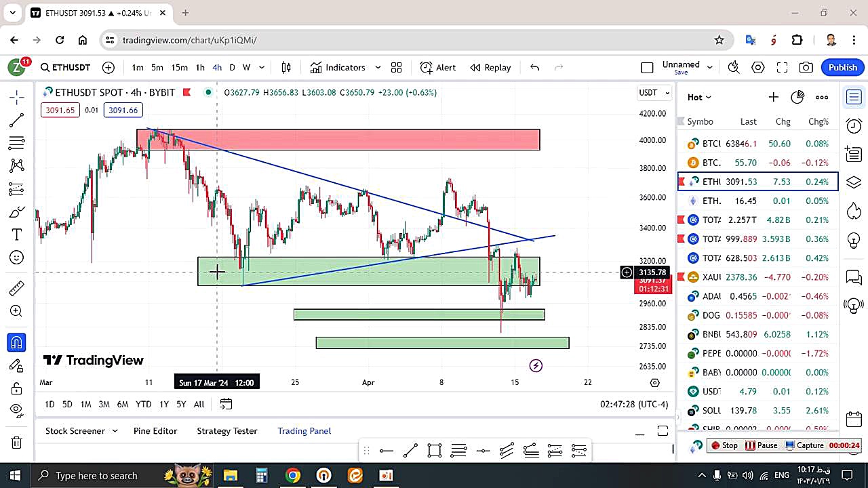Open the quick search icon
The width and height of the screenshot is (868, 488).
[x=733, y=67]
